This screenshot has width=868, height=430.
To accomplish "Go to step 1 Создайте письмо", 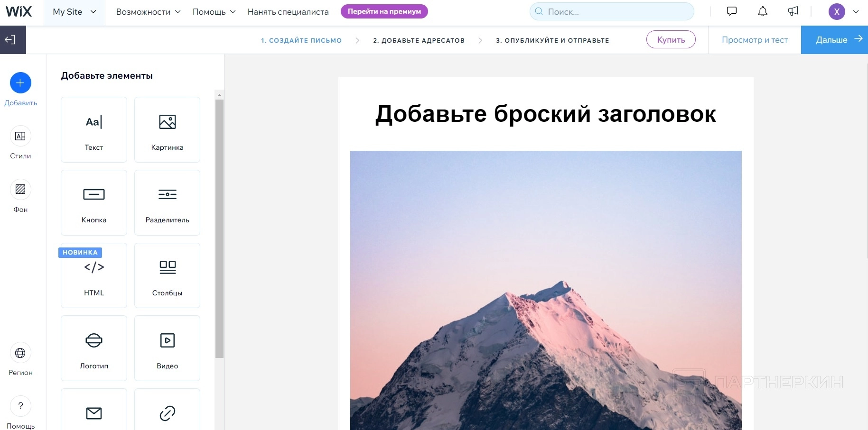I will [301, 40].
